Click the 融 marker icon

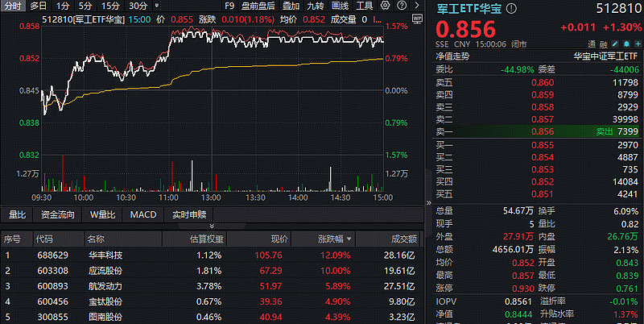pyautogui.click(x=603, y=44)
